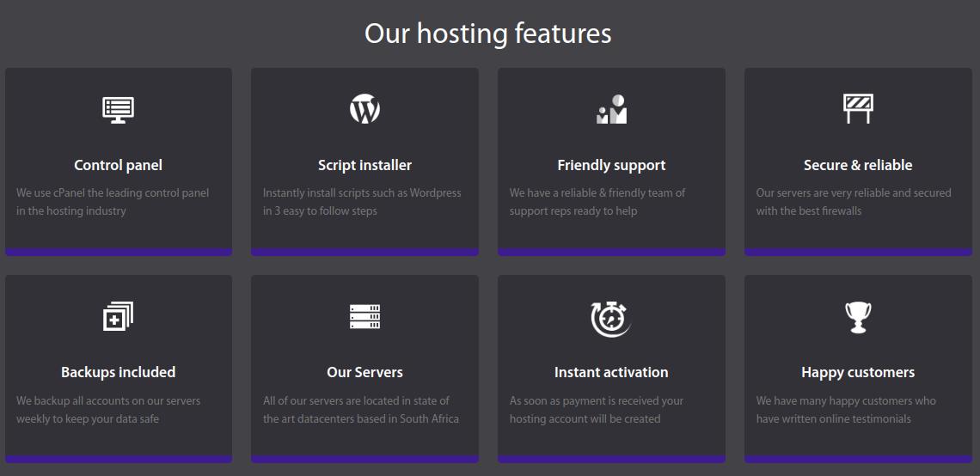Click the Secure & reliable barrier icon
980x476 pixels.
coord(858,109)
